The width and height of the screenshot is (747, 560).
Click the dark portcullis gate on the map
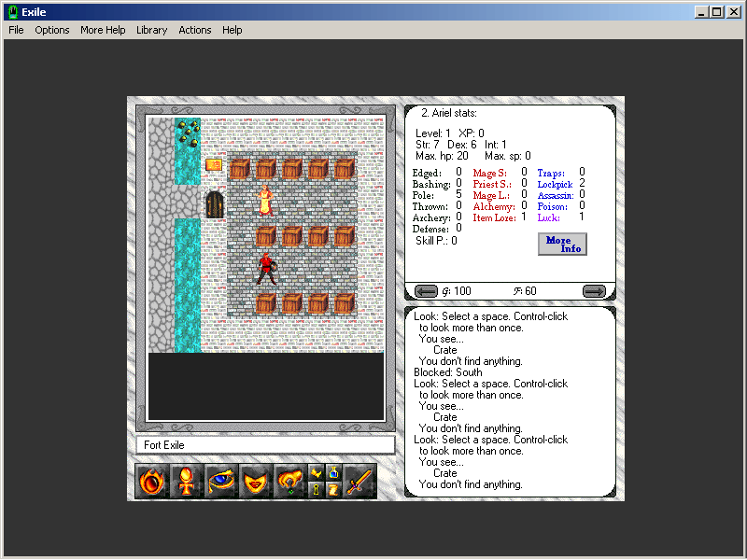(x=215, y=203)
